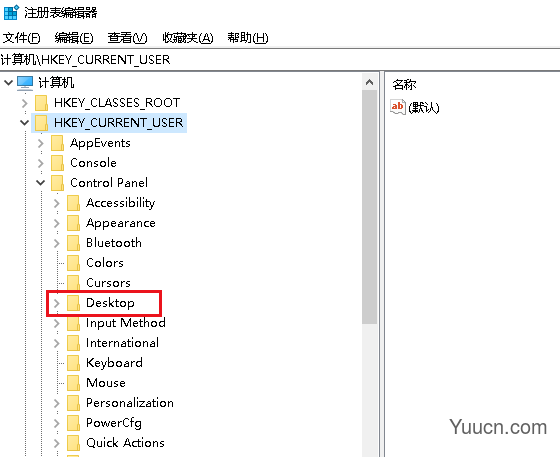Expand the Quick Actions key
560x457 pixels.
(56, 443)
